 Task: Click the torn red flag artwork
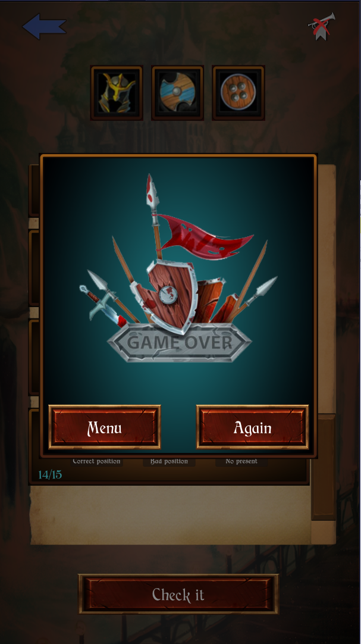point(205,237)
